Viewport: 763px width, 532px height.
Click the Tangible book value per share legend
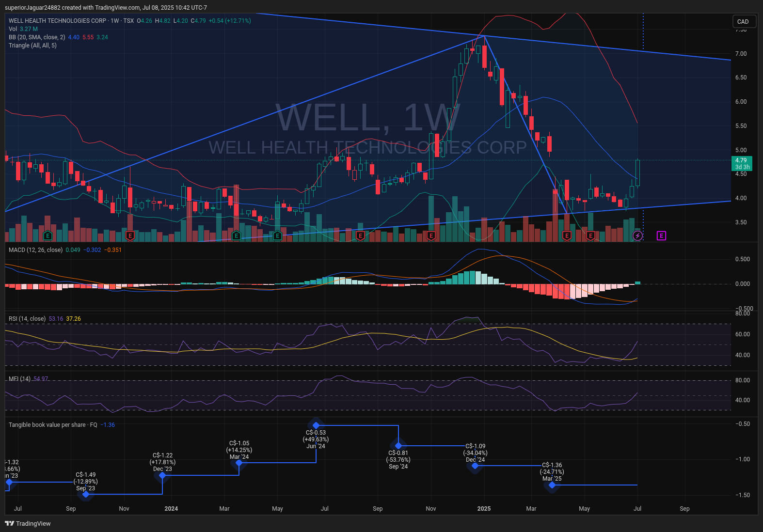click(x=53, y=425)
